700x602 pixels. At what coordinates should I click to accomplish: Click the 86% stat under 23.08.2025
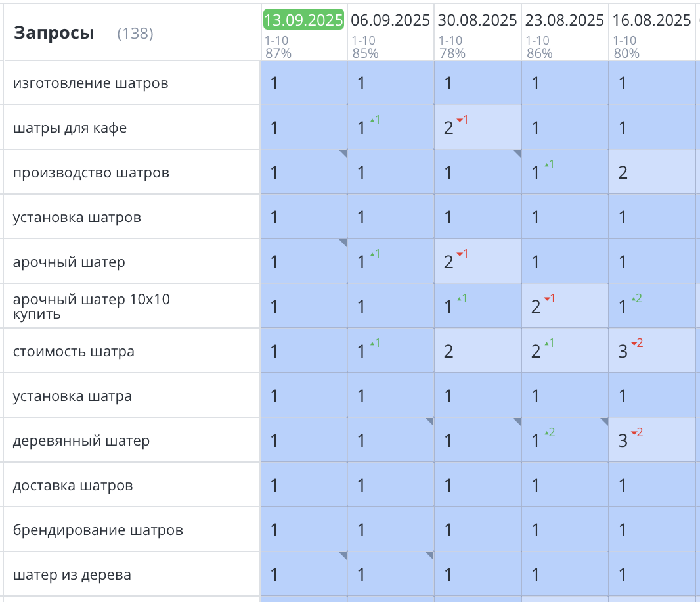[x=539, y=53]
